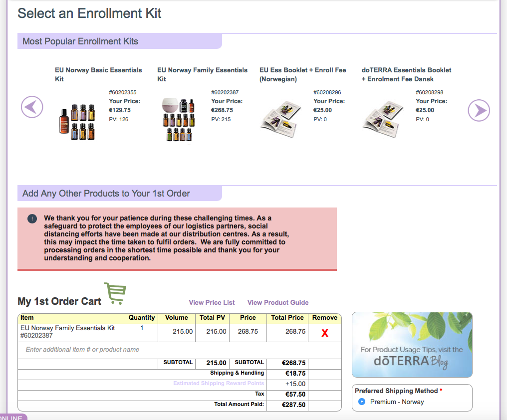Image resolution: width=507 pixels, height=420 pixels.
Task: Click EU Norway Family Essentials Kit cart row
Action: [180, 332]
